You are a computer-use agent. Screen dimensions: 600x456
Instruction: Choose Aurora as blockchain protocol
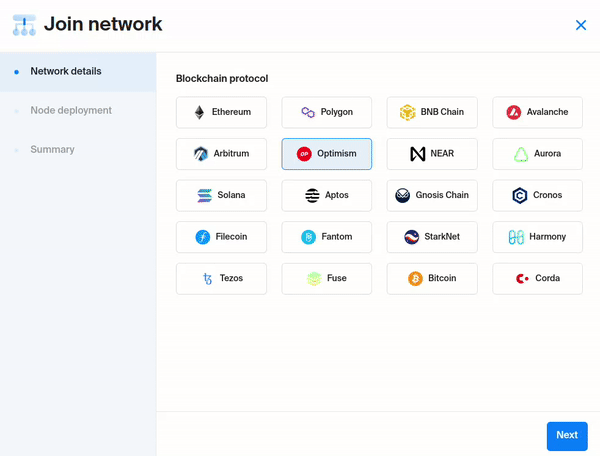[537, 154]
